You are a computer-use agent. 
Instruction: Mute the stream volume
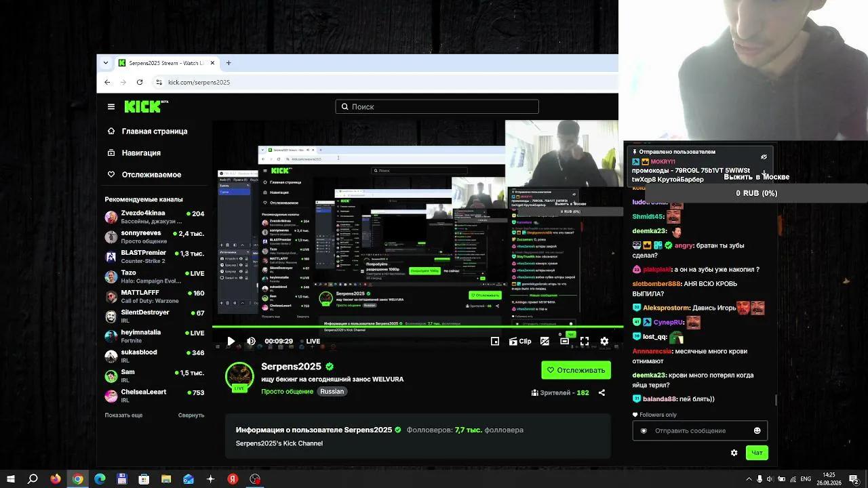click(251, 342)
